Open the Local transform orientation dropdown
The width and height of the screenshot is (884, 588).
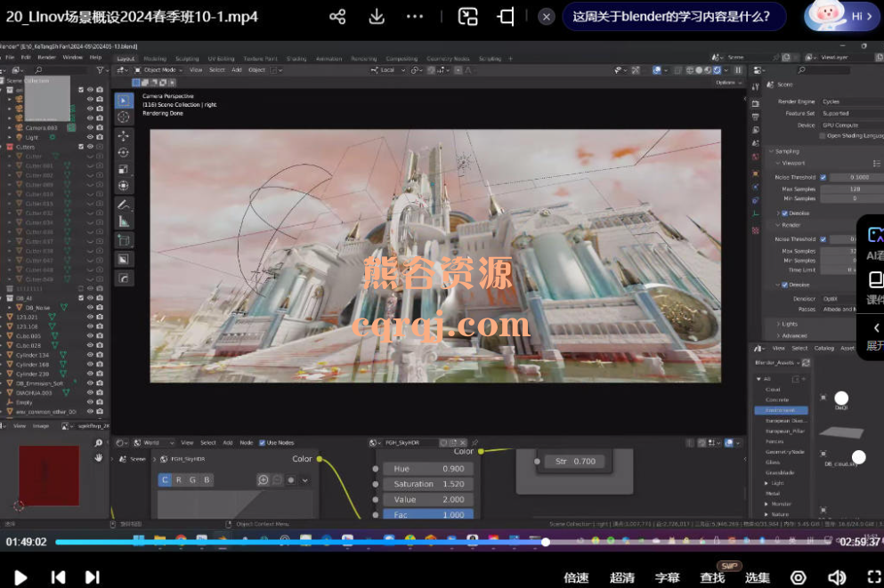coord(388,70)
